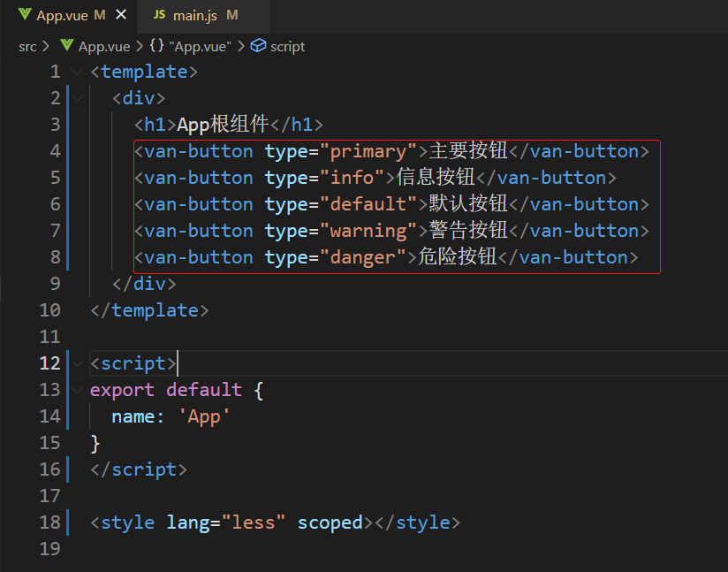Click line number 4 in the gutter
Viewport: 728px width, 572px height.
pyautogui.click(x=56, y=151)
